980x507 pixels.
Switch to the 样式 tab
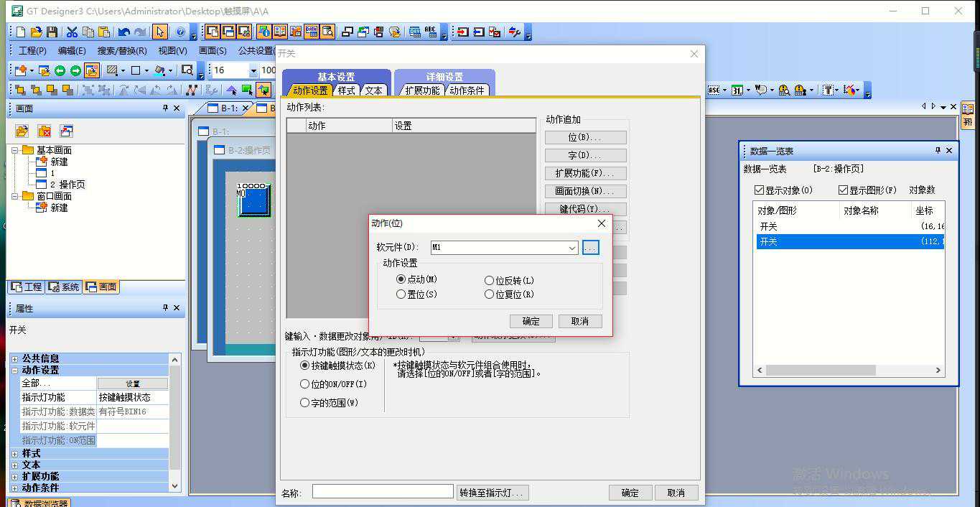click(347, 90)
